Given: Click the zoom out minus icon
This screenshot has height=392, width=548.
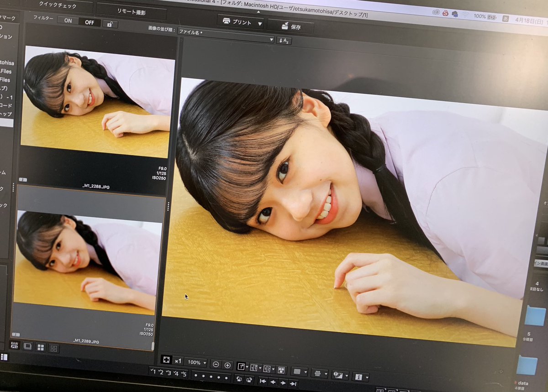Looking at the screenshot, I should [216, 365].
